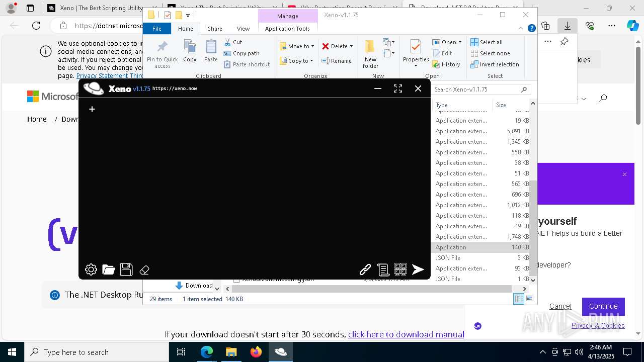
Task: Select the Manage contextual tab
Action: [288, 16]
